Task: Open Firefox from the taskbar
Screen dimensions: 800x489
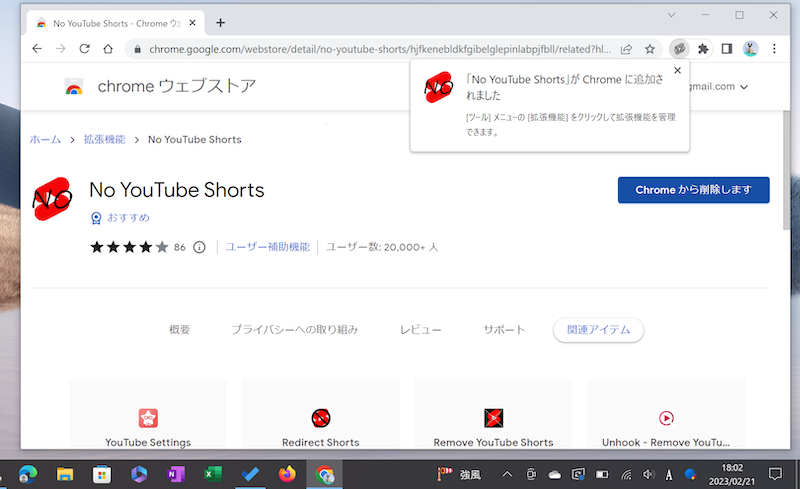Action: tap(288, 473)
